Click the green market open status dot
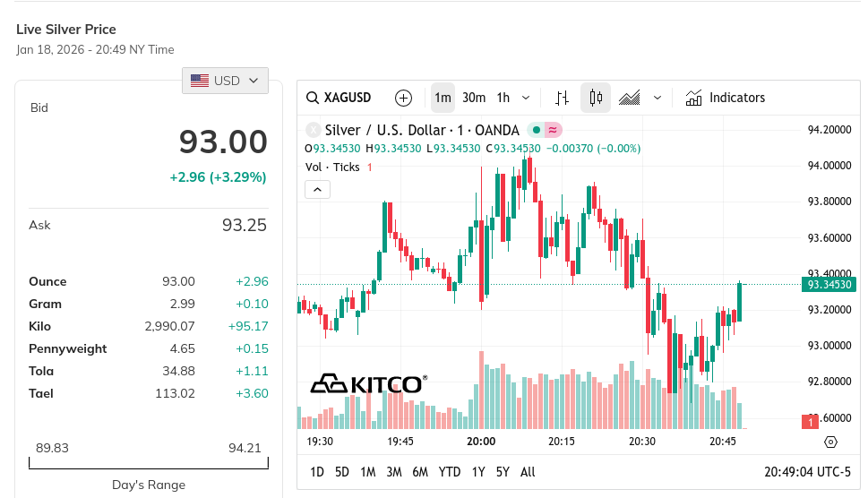Image resolution: width=868 pixels, height=498 pixels. point(536,131)
